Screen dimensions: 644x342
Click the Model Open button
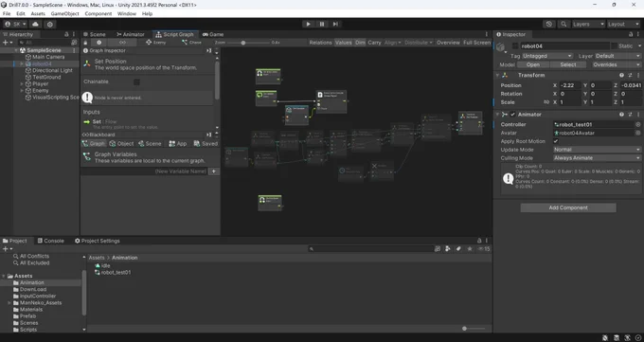(532, 64)
